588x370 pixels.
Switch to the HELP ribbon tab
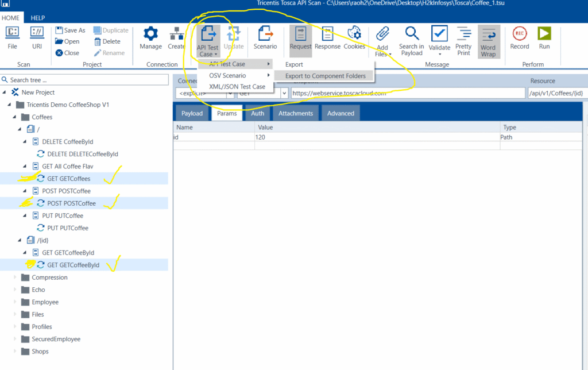[37, 17]
